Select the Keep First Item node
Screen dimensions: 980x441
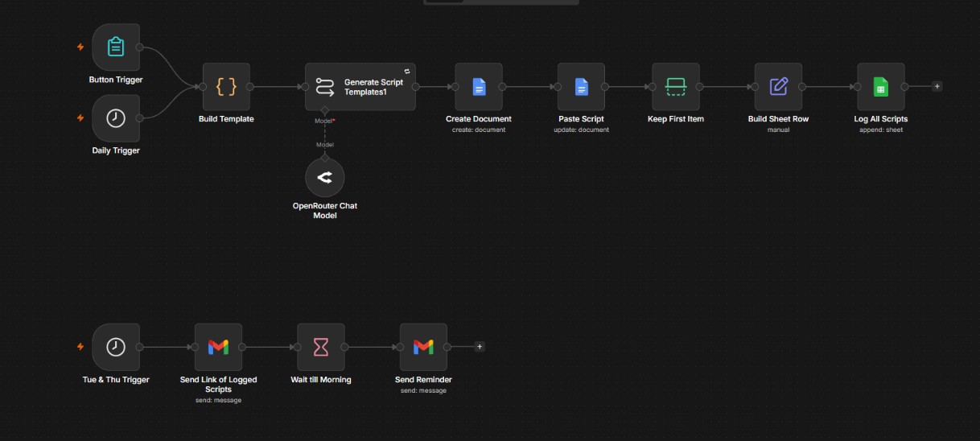(675, 86)
